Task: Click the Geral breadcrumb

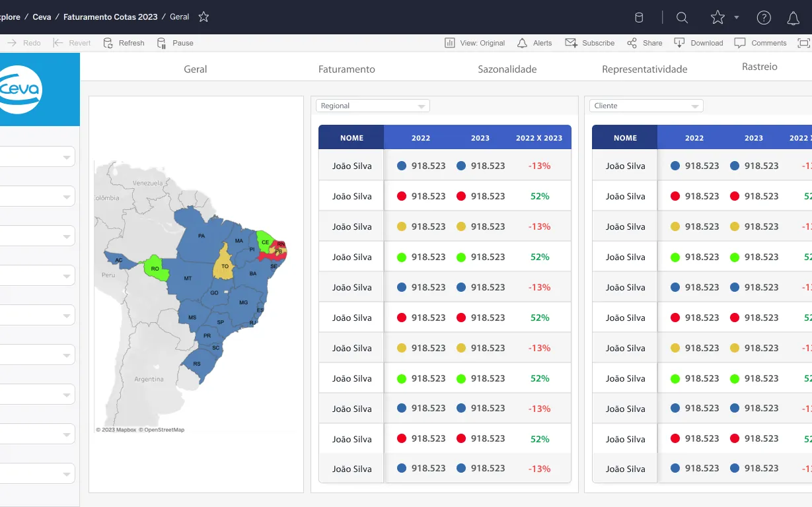Action: pos(179,17)
